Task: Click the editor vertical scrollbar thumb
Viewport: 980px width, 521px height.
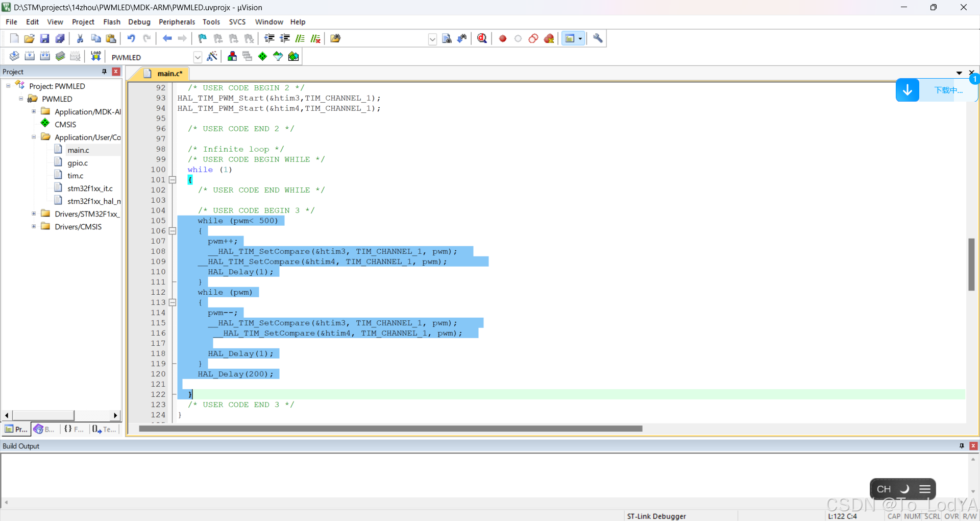Action: coord(972,264)
